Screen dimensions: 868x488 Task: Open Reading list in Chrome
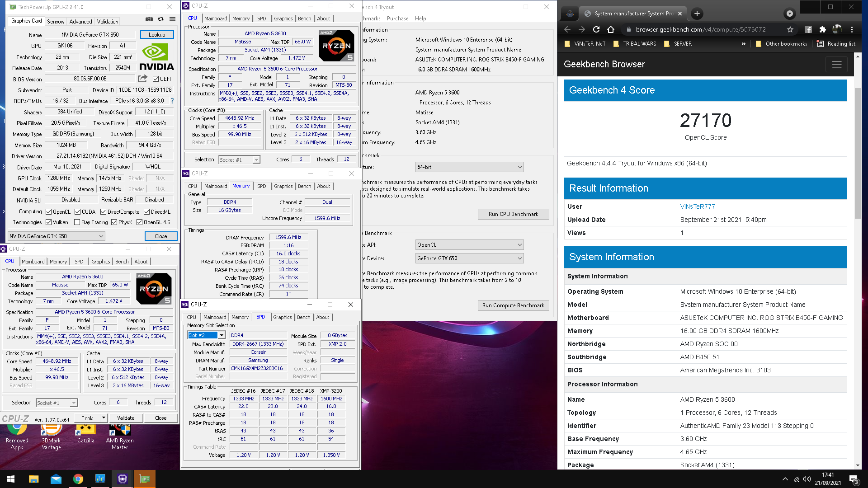(x=836, y=44)
